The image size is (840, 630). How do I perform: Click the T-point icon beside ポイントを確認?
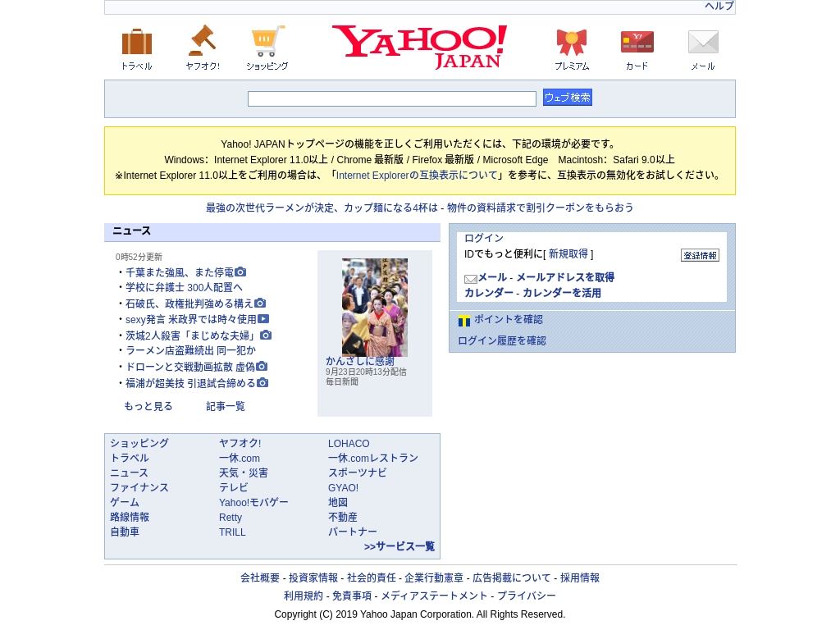point(464,321)
